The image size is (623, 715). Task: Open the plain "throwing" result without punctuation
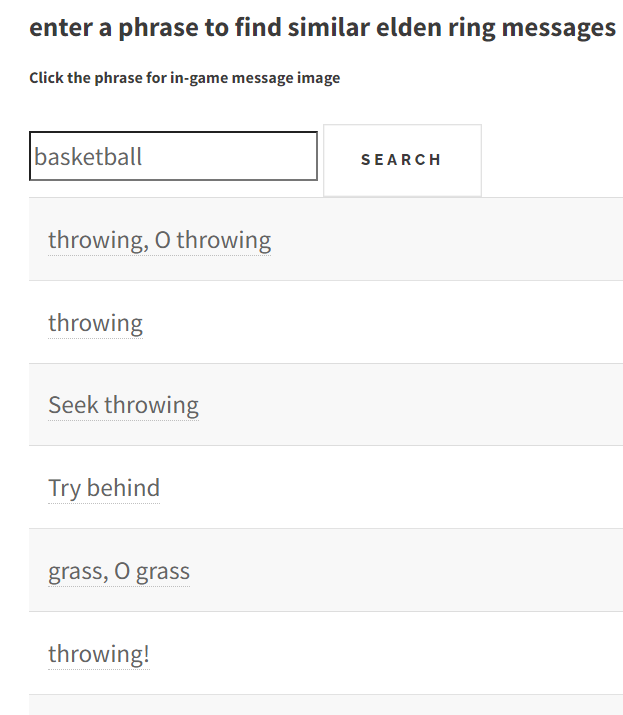tap(95, 323)
